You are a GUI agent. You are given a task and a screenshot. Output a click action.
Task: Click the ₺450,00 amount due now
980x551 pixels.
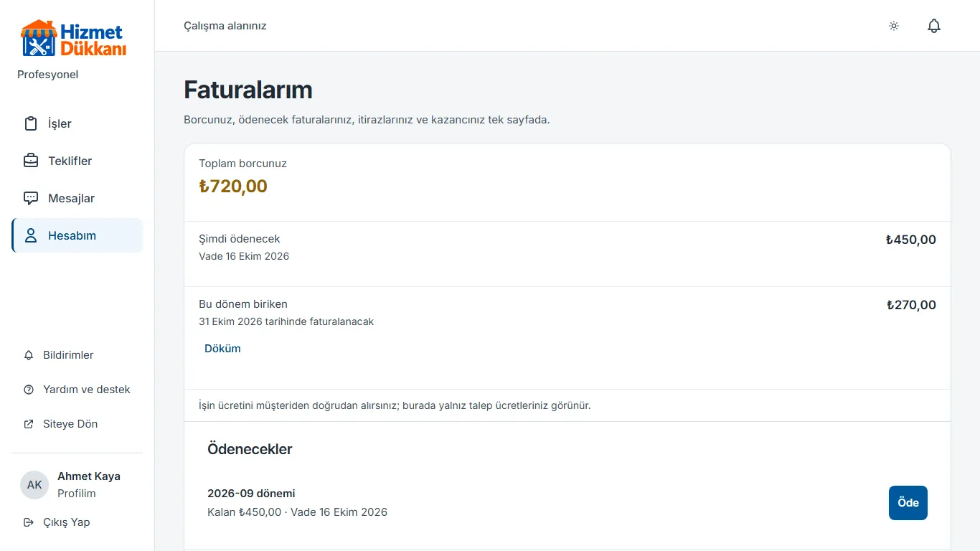[x=911, y=240]
